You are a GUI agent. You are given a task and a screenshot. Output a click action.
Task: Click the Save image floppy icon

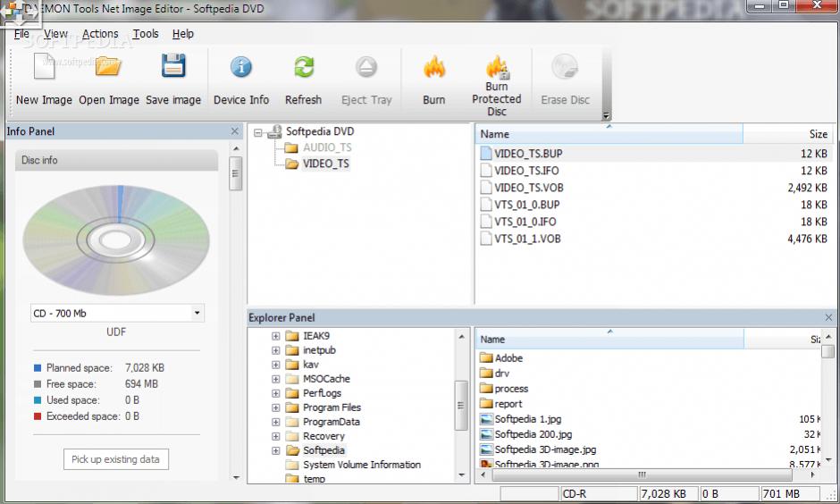(173, 66)
